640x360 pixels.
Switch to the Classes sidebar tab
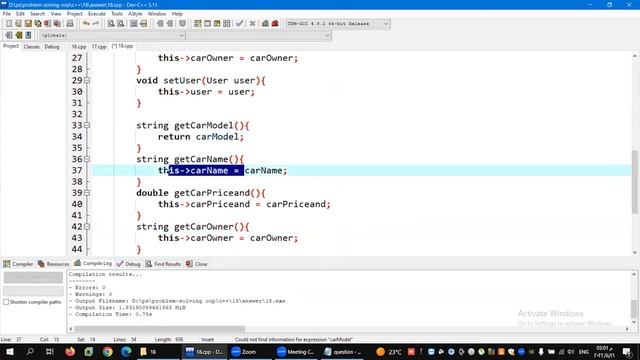pos(31,47)
